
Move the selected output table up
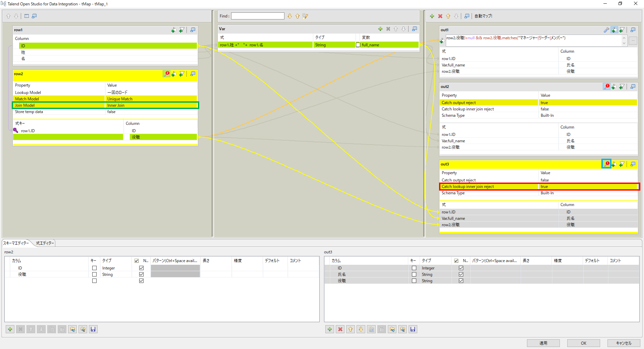[x=448, y=16]
